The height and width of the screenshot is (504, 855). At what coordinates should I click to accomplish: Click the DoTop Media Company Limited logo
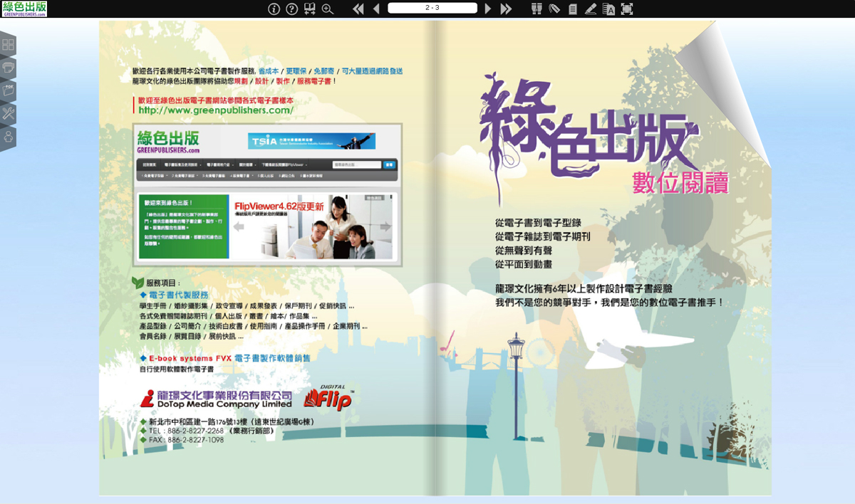point(216,399)
